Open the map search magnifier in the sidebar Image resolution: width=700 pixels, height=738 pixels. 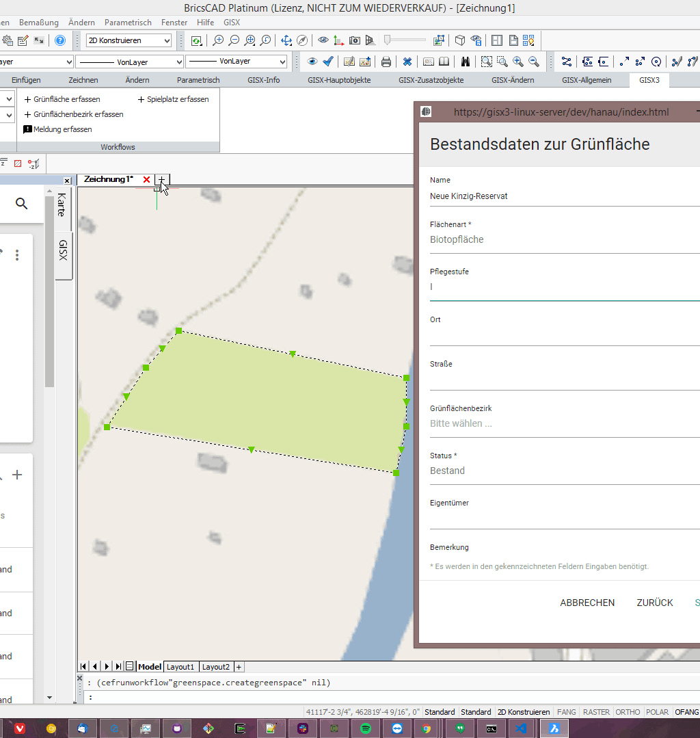[x=21, y=203]
